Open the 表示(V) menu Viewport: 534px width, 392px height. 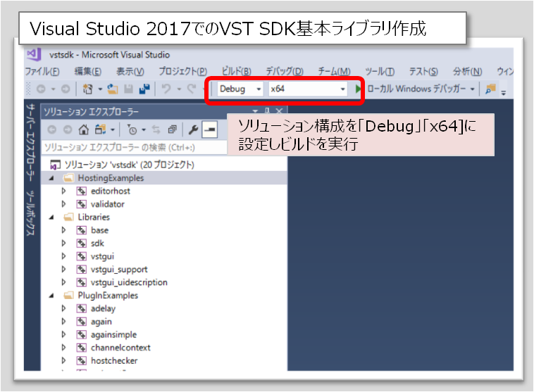pyautogui.click(x=130, y=71)
